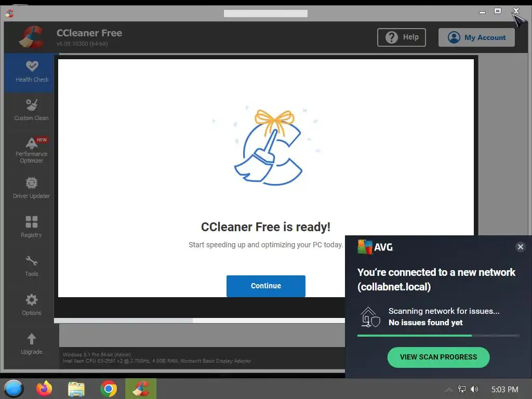Screen dimensions: 532x399
Task: Click the 'v6.09.10300 (64-bit)' version text
Action: 82,44
